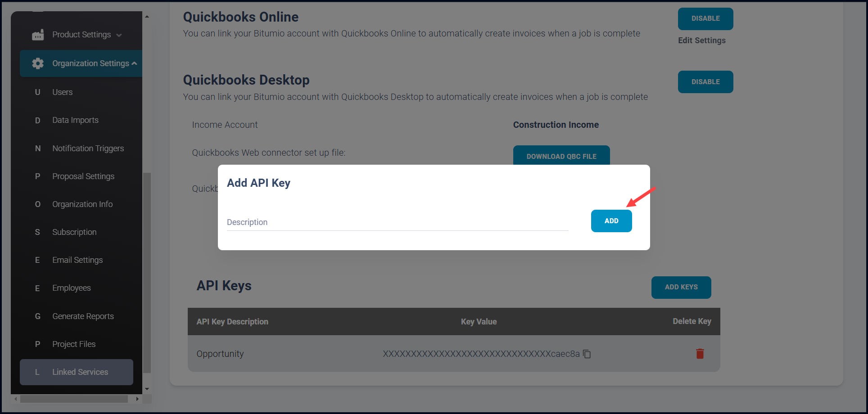This screenshot has height=414, width=868.
Task: Click the Organization Settings gear icon
Action: coord(38,63)
